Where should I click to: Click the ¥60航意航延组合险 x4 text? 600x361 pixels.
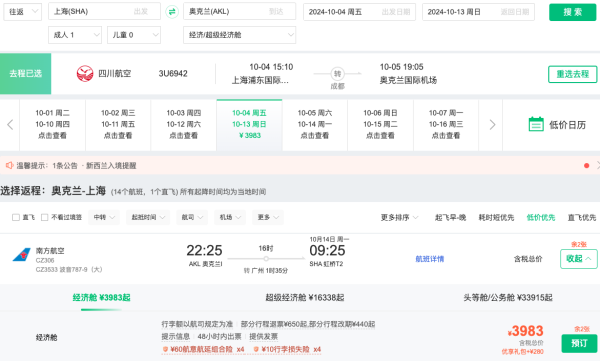(207, 349)
